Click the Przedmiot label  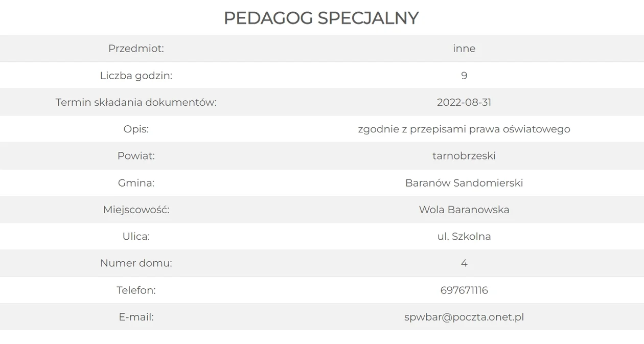pyautogui.click(x=136, y=49)
